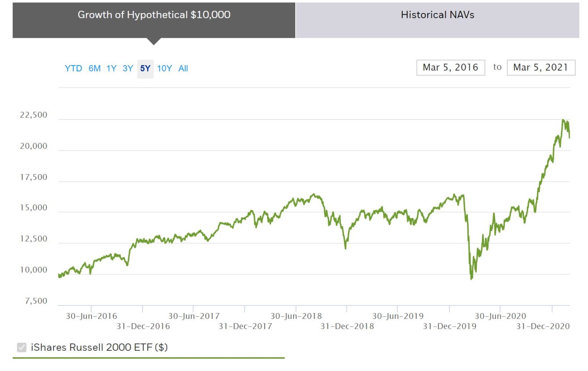Click the 31-Dec-2018 x-axis label
588x371 pixels.
347,327
